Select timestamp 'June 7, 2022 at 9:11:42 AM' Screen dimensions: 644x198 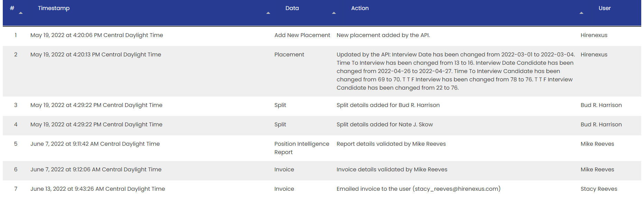point(95,144)
